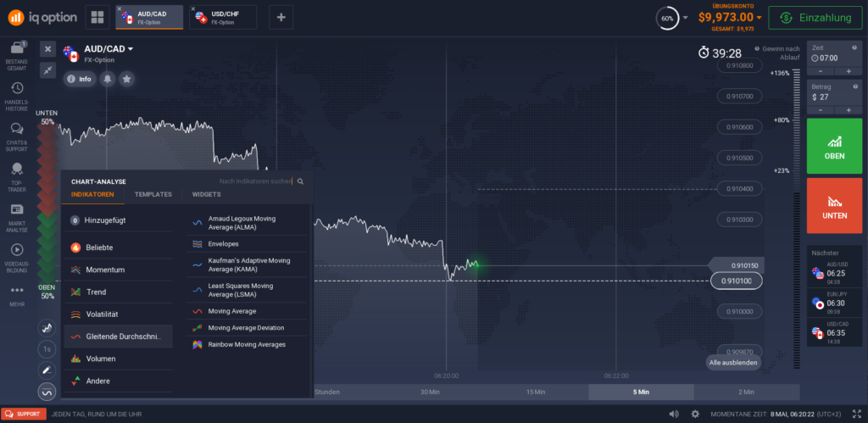Select the drawing pencil tool
The width and height of the screenshot is (868, 423).
pos(47,370)
